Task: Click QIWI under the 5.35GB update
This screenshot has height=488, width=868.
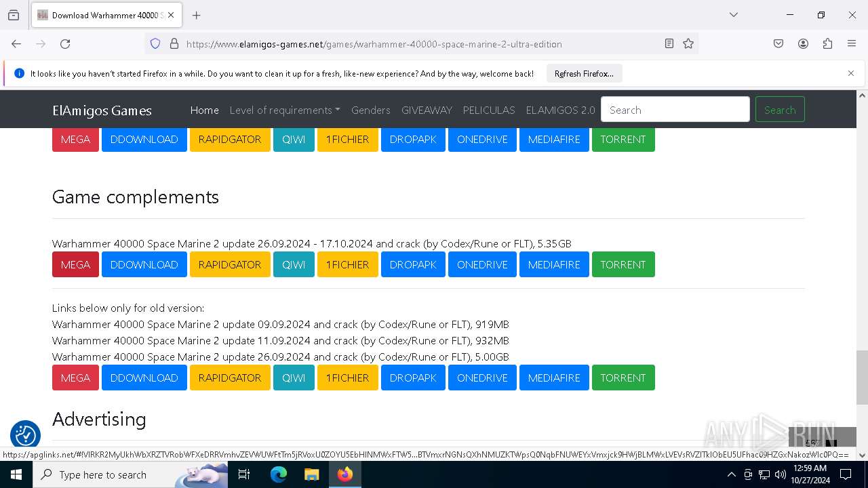Action: pyautogui.click(x=294, y=264)
